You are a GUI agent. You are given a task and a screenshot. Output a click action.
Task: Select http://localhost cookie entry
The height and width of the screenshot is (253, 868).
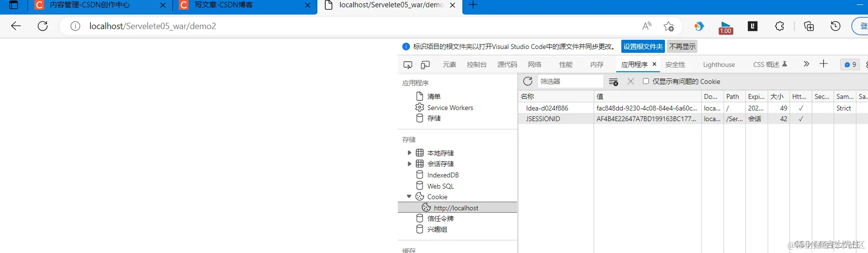458,208
